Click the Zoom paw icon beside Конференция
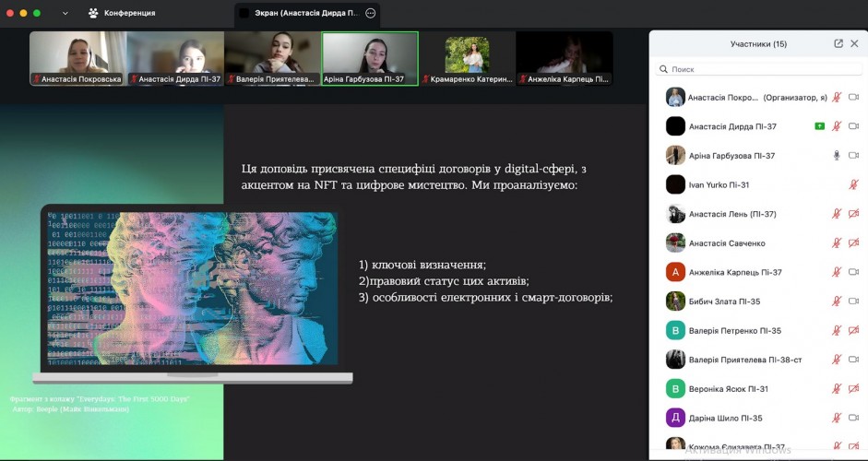Screen dimensions: 868x461 (x=93, y=14)
